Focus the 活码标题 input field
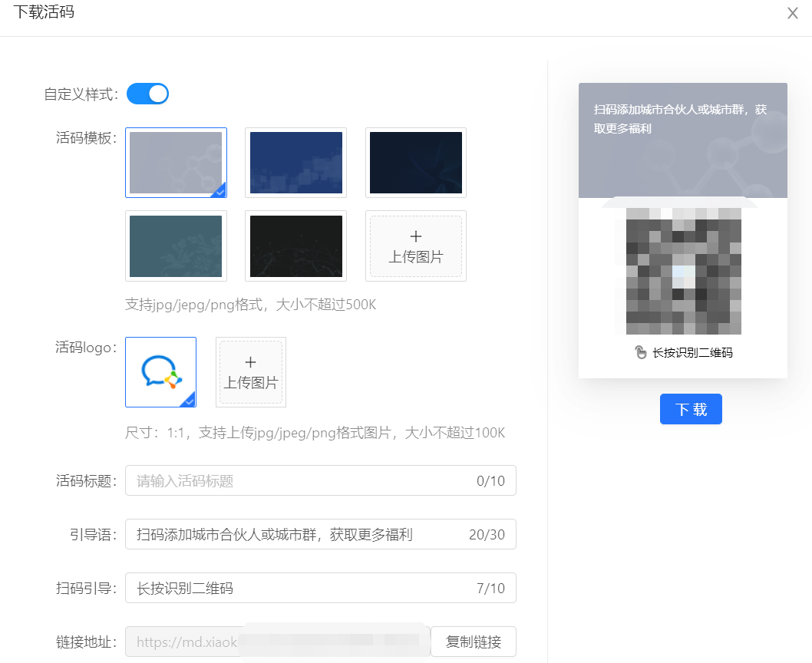The height and width of the screenshot is (663, 812). (321, 480)
